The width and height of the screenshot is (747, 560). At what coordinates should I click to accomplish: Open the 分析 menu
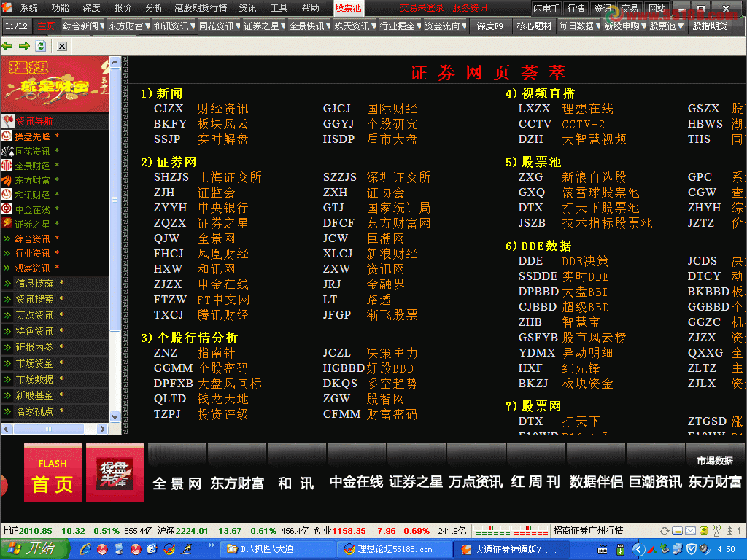(154, 7)
